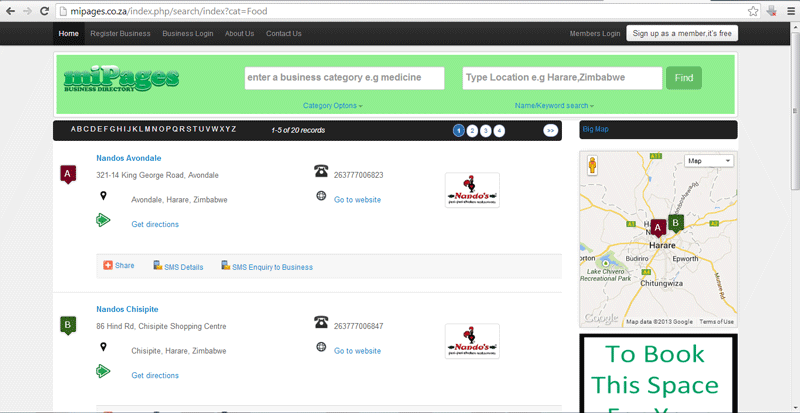Click the browser address bar

pos(407,11)
